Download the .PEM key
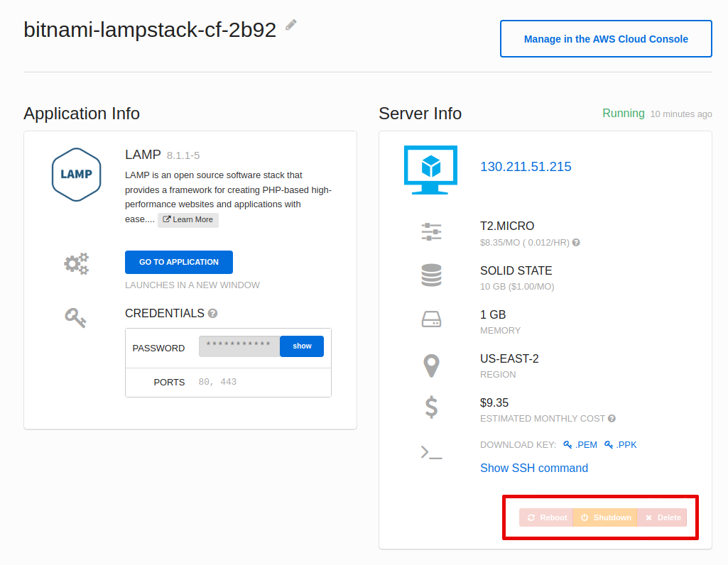Viewport: 728px width, 565px height. click(580, 445)
